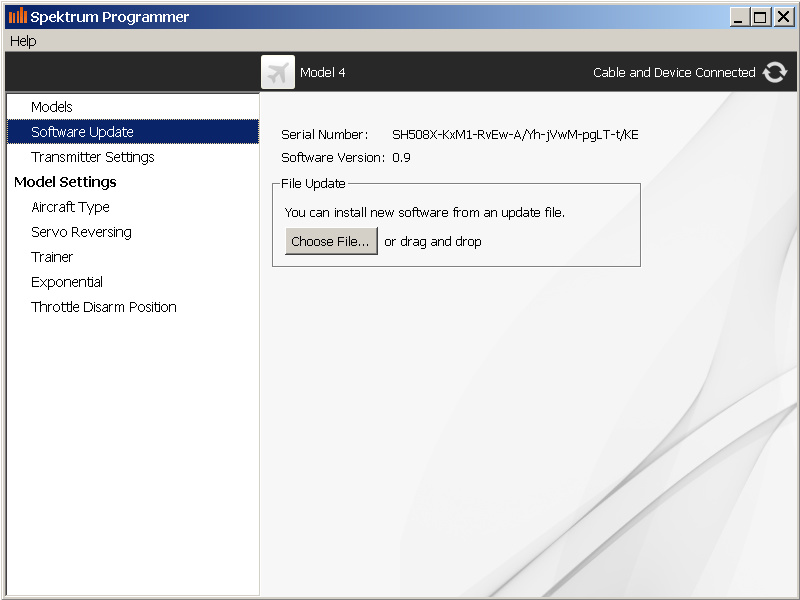Click Cable and Device Connected status
The image size is (800, 600).
point(674,72)
